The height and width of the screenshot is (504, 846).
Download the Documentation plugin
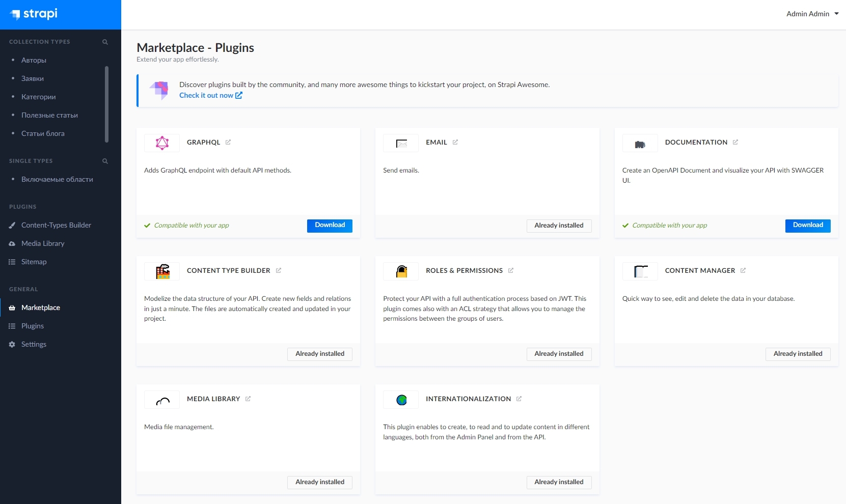tap(807, 226)
